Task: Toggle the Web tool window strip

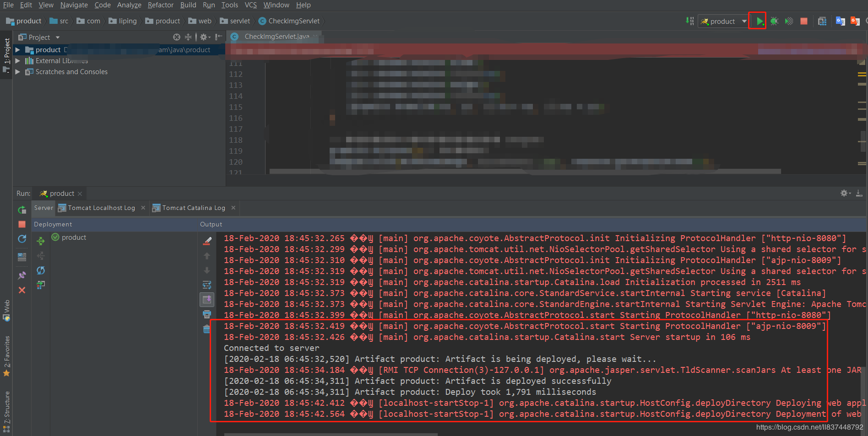Action: tap(6, 310)
